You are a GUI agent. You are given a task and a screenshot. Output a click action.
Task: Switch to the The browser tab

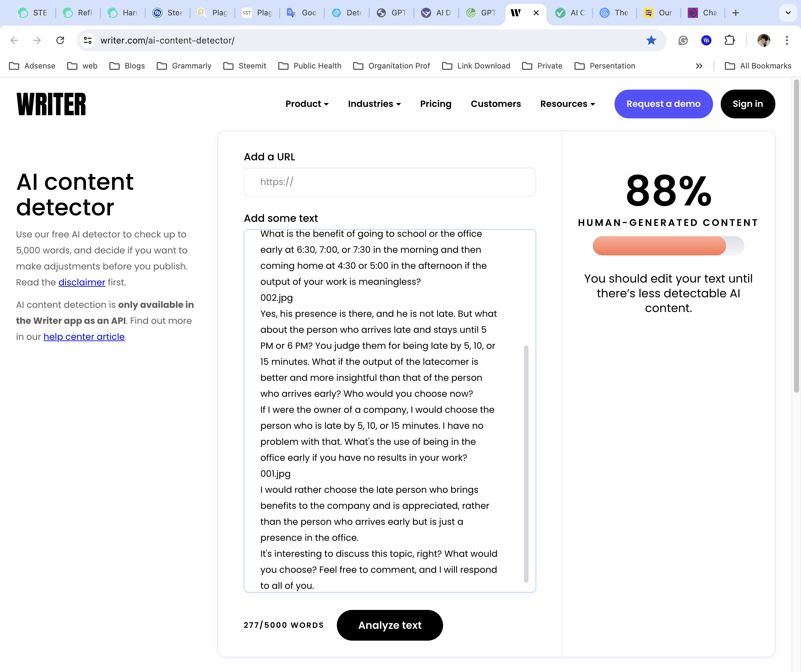pos(615,13)
